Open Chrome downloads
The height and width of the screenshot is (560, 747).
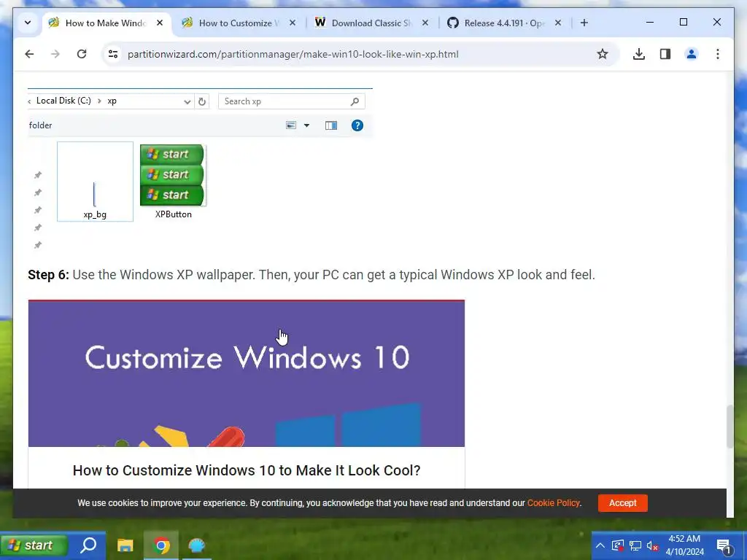(x=639, y=54)
